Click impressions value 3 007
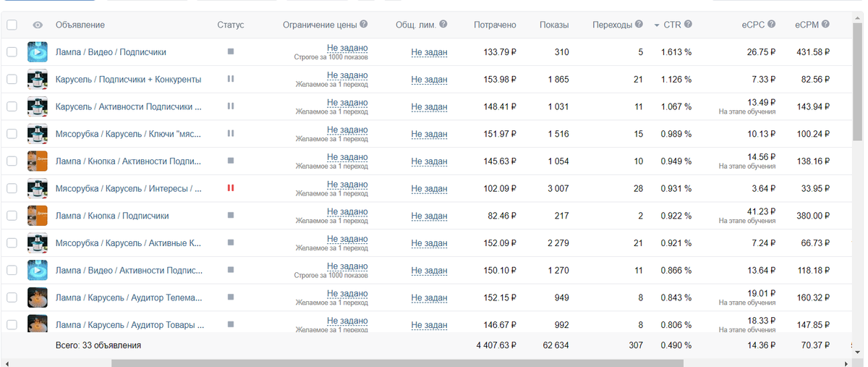 coord(558,188)
